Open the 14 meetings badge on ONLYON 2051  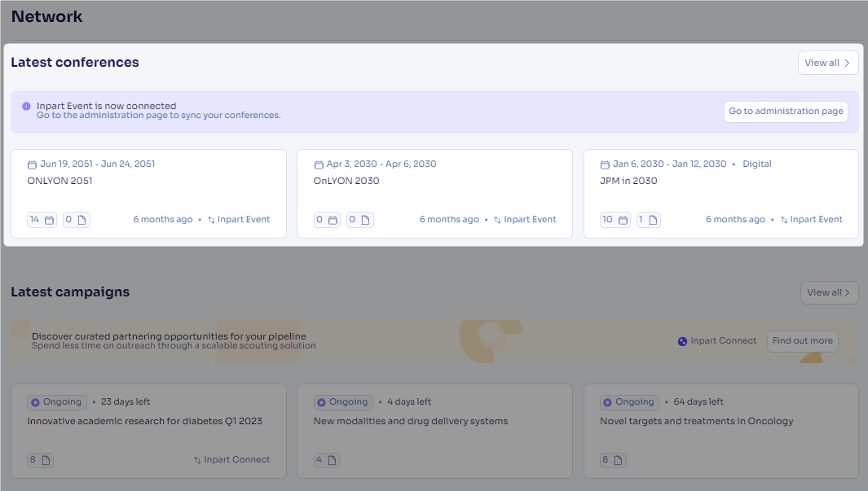(x=42, y=220)
